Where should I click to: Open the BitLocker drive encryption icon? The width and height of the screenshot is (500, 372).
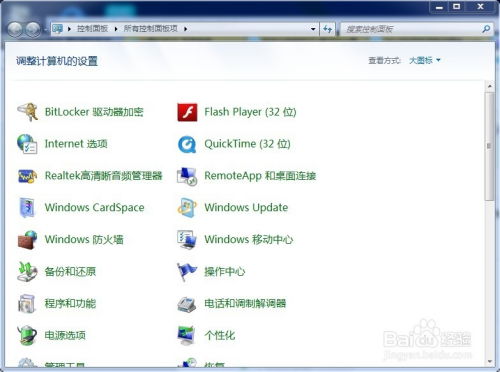pyautogui.click(x=27, y=112)
